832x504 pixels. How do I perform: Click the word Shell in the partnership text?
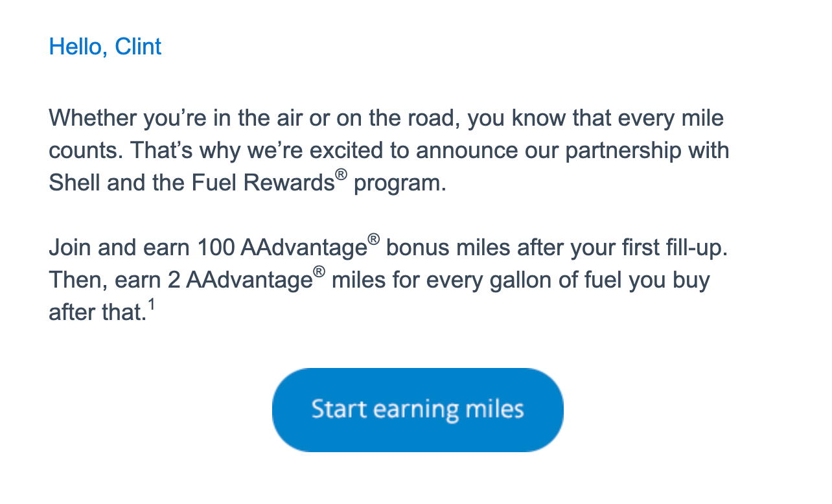73,182
